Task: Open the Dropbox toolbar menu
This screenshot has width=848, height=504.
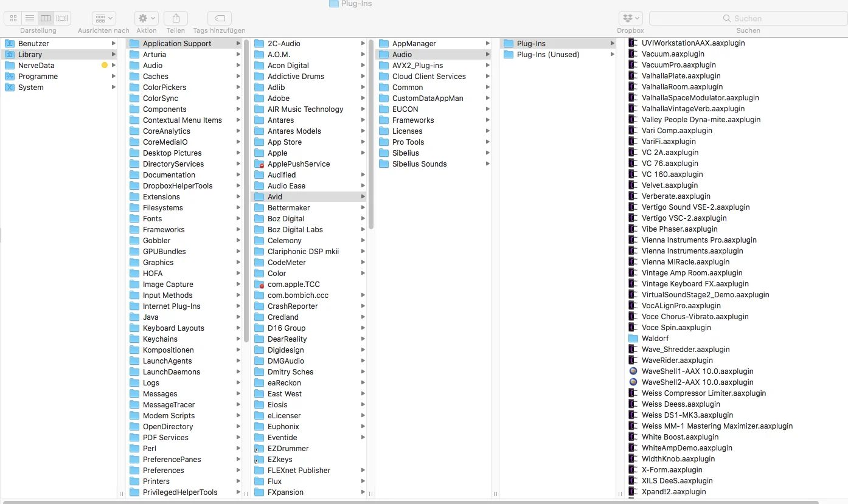Action: coord(630,18)
